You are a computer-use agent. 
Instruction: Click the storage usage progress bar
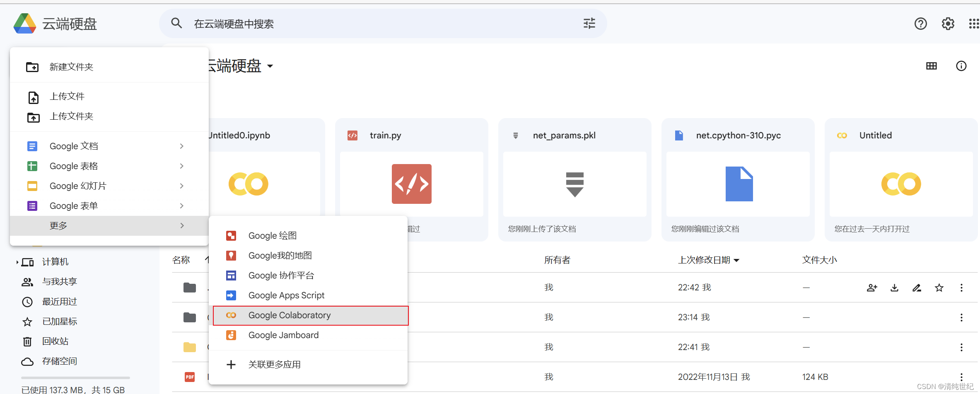[75, 378]
